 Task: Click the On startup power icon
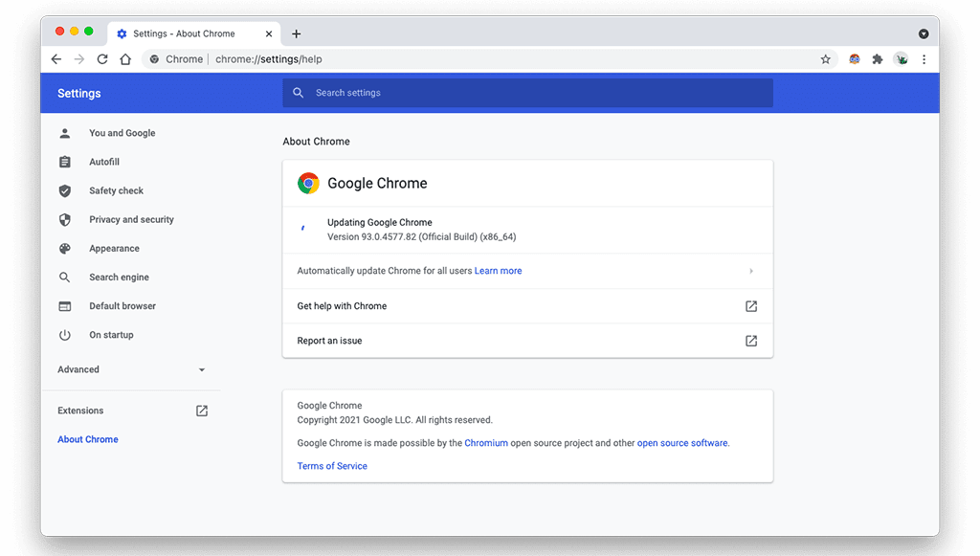click(65, 335)
